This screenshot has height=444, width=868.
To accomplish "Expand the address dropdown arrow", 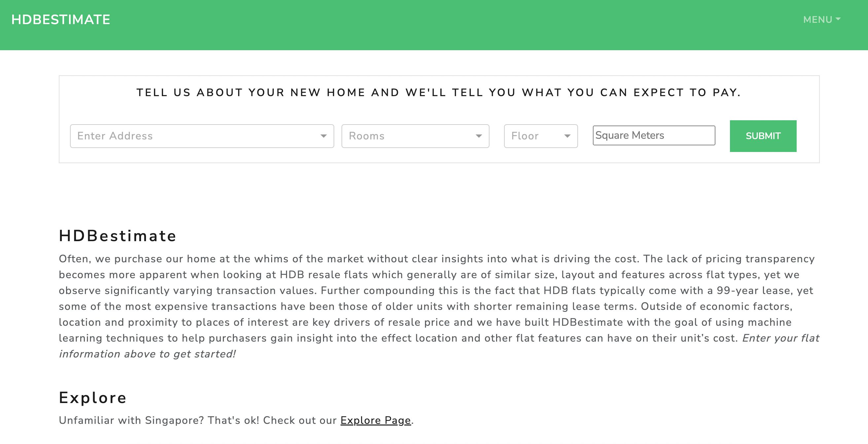I will 323,136.
